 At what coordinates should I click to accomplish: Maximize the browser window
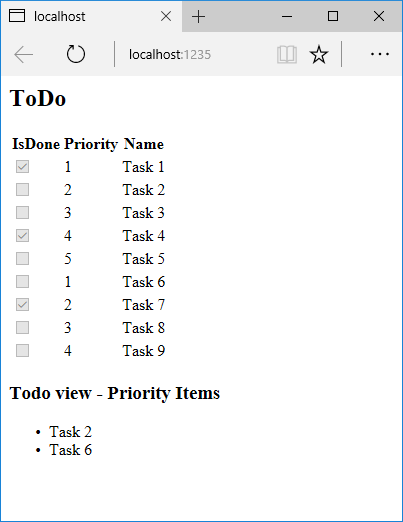(333, 16)
